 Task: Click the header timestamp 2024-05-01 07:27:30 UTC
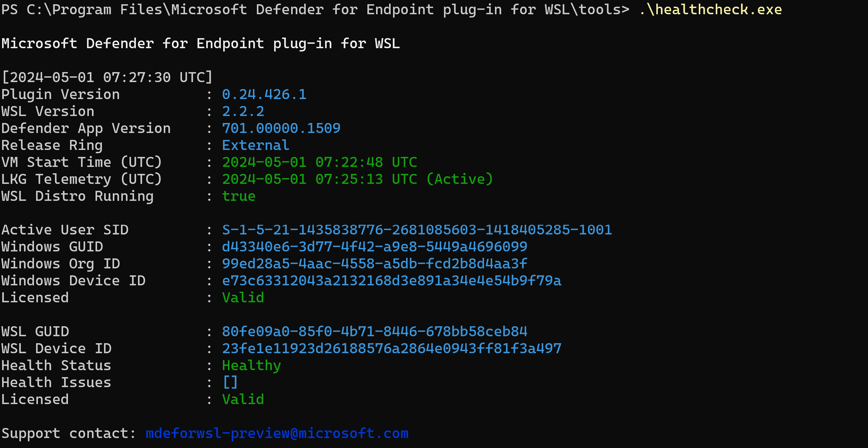(x=107, y=78)
